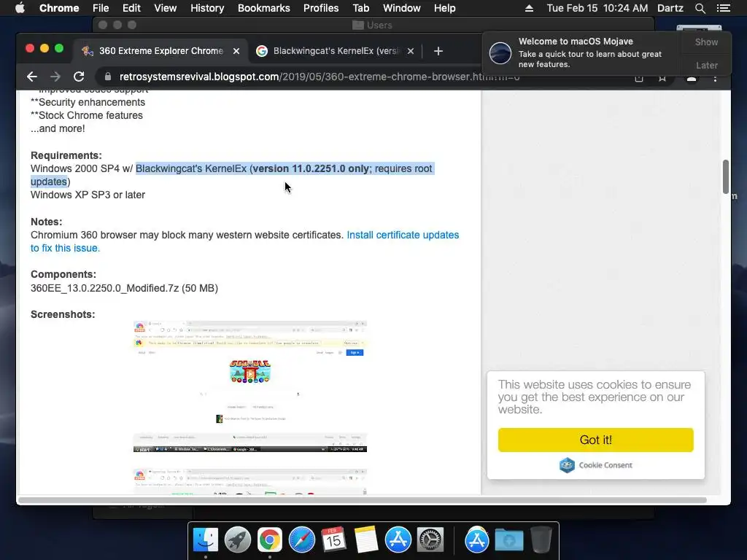747x560 pixels.
Task: Click the forward navigation arrow
Action: click(55, 77)
